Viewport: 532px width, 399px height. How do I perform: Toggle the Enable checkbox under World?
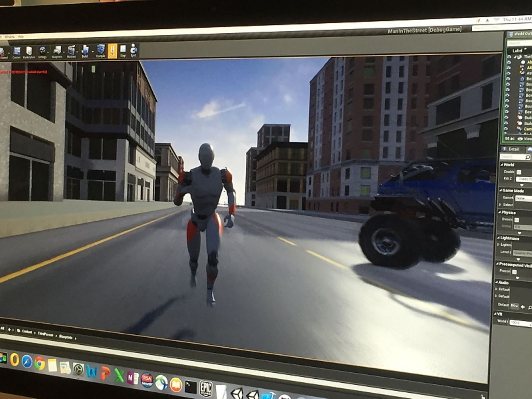[519, 172]
